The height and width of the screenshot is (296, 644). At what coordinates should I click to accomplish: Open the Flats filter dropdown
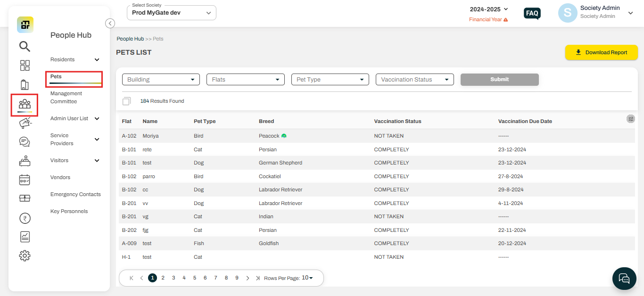(x=246, y=80)
